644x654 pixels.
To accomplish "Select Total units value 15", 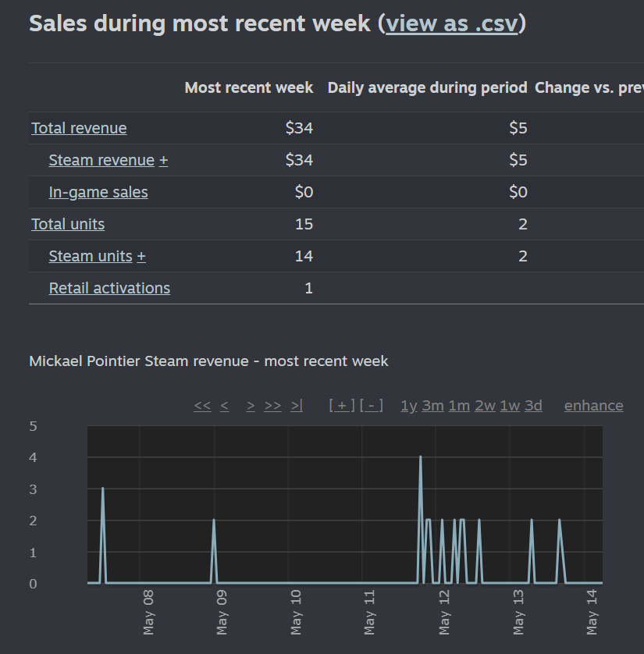I will coord(304,225).
